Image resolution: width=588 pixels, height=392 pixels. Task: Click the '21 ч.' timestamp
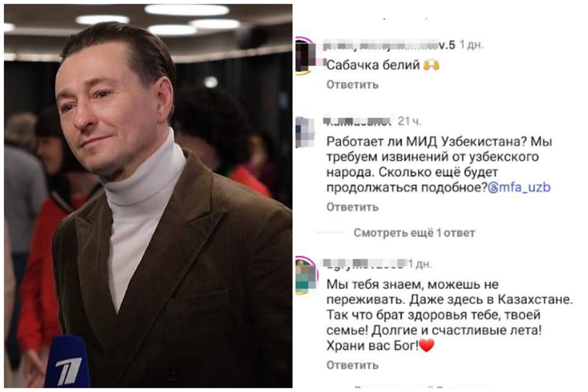coord(409,121)
